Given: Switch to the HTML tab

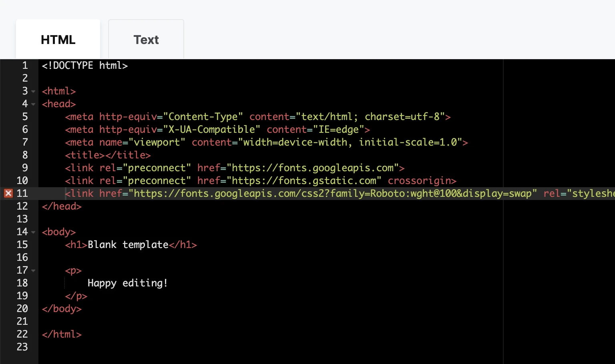Looking at the screenshot, I should 58,40.
